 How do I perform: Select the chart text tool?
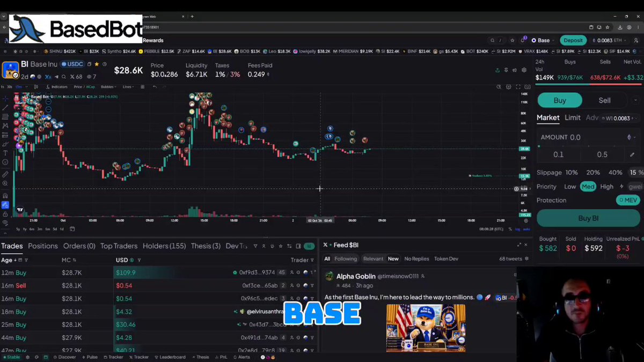pos(5,153)
